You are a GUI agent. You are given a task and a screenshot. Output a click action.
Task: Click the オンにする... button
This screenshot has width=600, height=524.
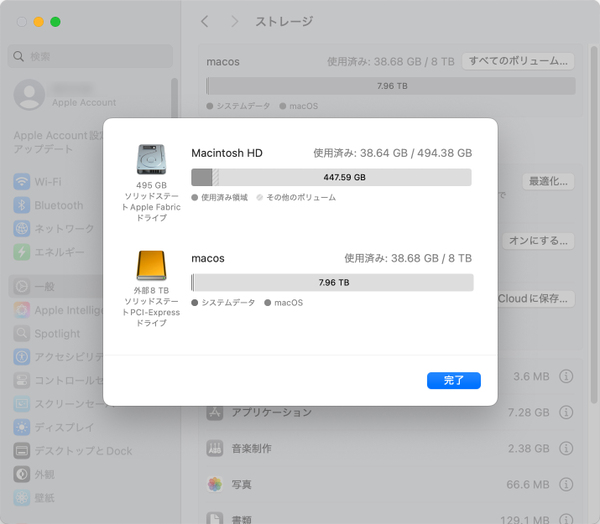(x=538, y=241)
